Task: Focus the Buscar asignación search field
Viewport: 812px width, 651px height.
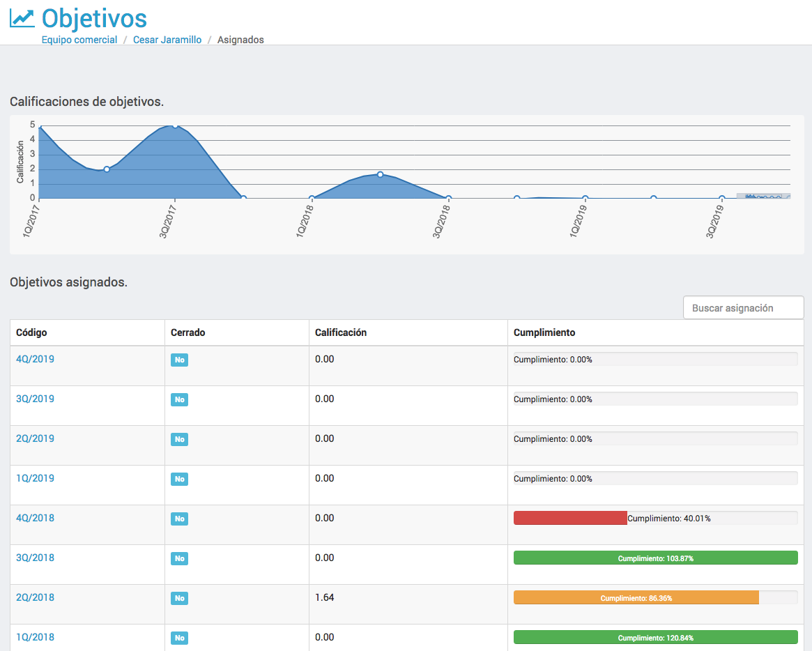Action: point(743,307)
